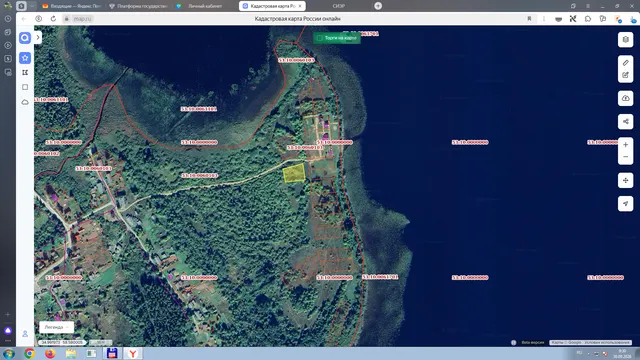Open the translate extension icon
640x360 pixels.
(x=603, y=19)
